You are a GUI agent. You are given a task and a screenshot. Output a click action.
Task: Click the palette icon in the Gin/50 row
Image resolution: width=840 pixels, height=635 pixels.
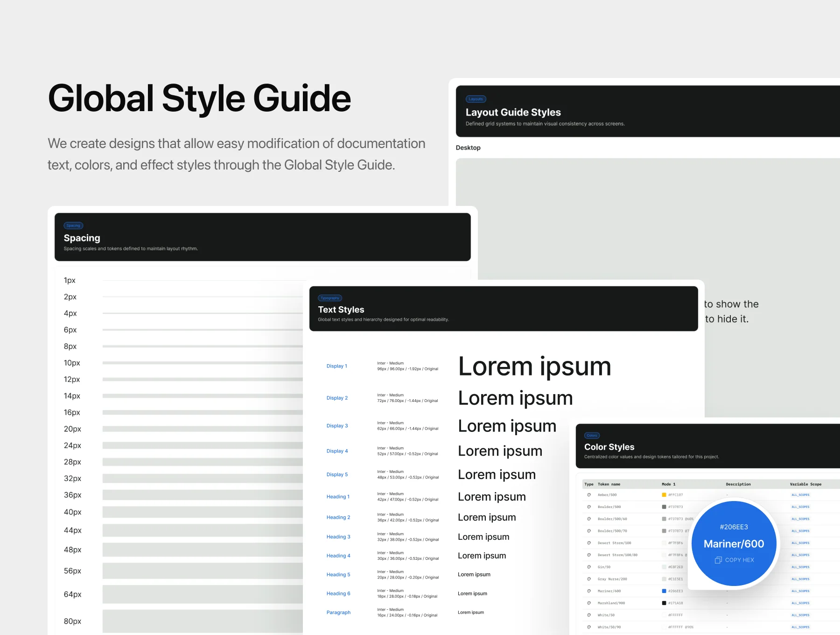pos(589,567)
